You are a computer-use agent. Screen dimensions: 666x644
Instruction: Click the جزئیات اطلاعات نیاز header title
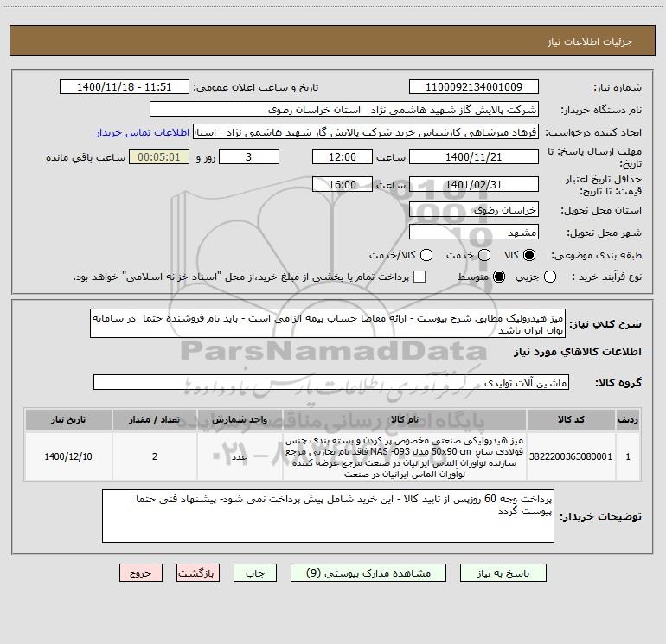(x=590, y=41)
